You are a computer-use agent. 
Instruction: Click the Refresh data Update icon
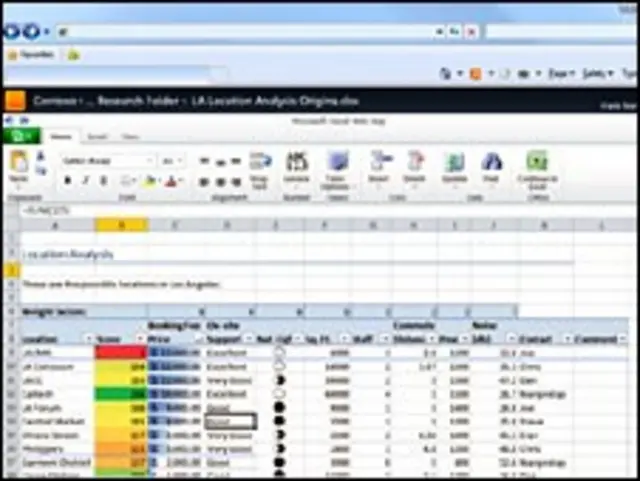click(455, 162)
